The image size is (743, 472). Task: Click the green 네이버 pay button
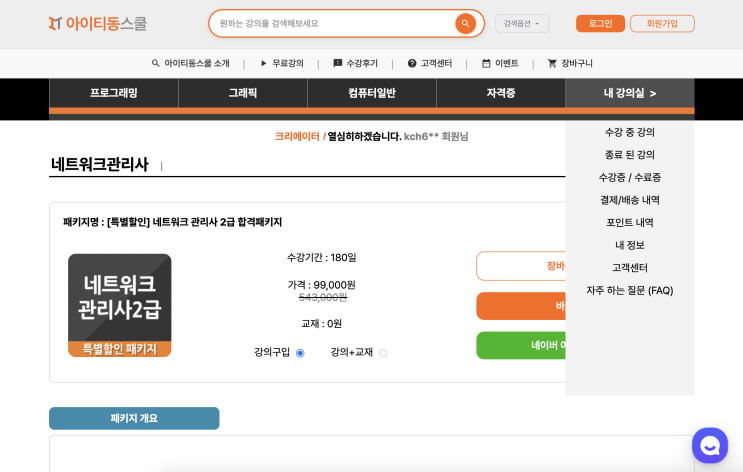[x=521, y=345]
